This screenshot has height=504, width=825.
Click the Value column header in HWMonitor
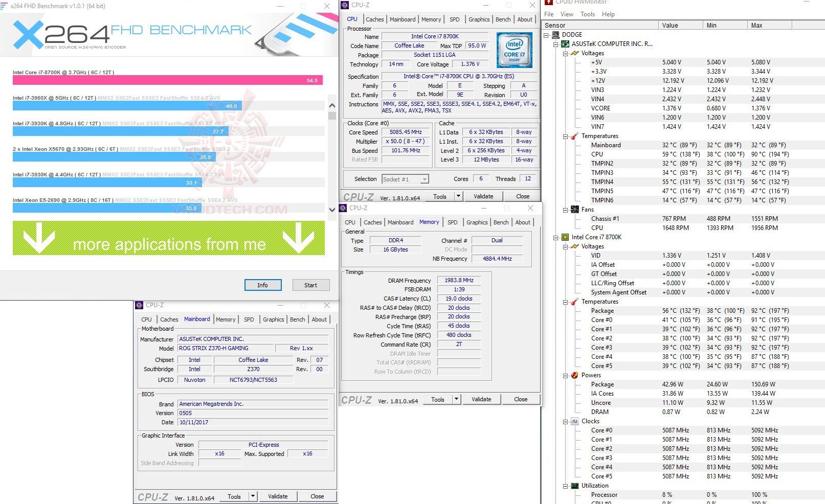(681, 25)
